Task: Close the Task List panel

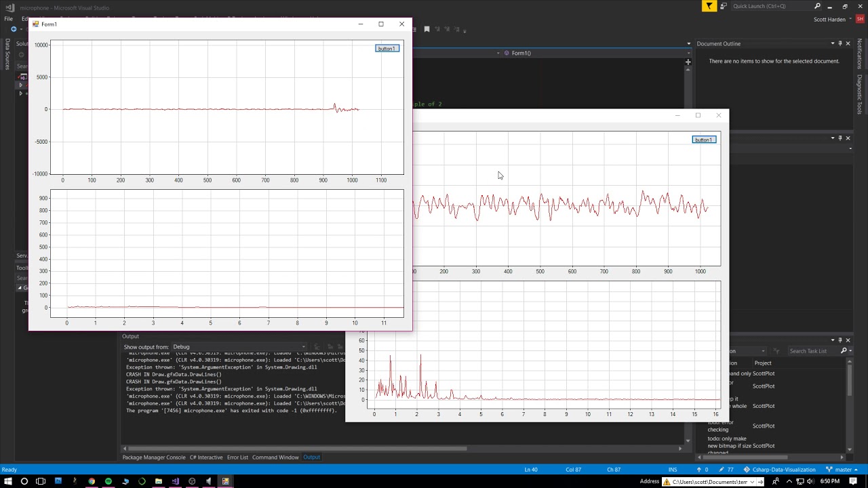Action: pos(848,340)
